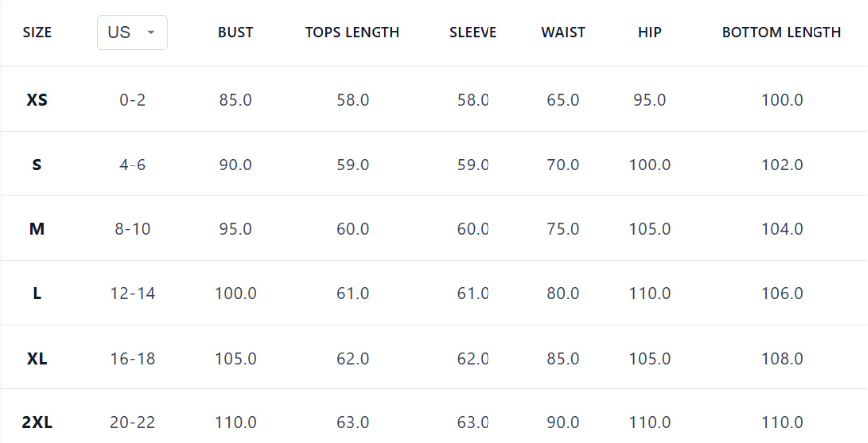The image size is (868, 443).
Task: Click the HIP column header
Action: (x=650, y=32)
